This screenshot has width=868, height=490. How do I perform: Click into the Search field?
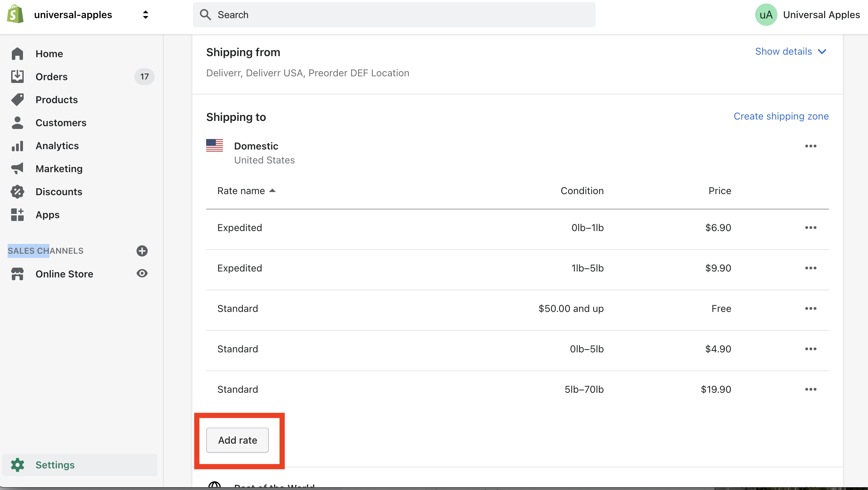pyautogui.click(x=394, y=15)
